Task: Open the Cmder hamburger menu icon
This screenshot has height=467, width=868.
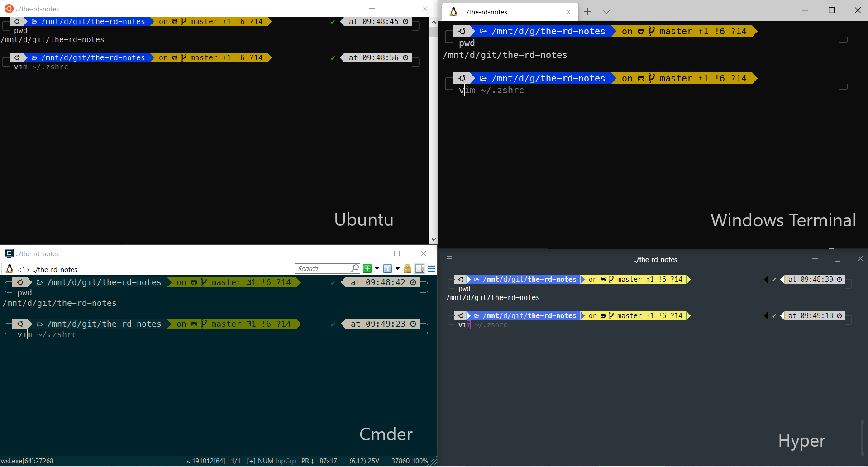Action: 430,268
